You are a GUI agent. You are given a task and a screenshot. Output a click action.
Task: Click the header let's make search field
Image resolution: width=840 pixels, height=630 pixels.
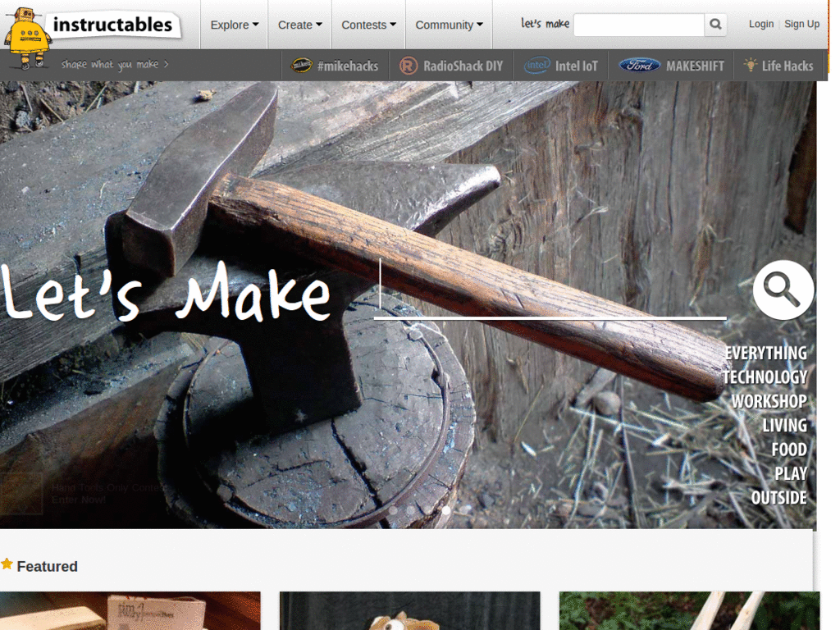(639, 25)
